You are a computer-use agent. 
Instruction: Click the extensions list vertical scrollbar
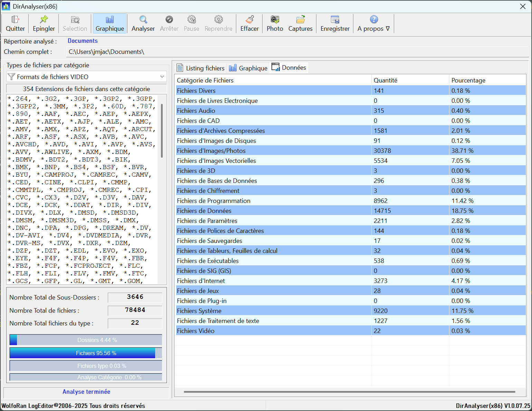coord(162,131)
